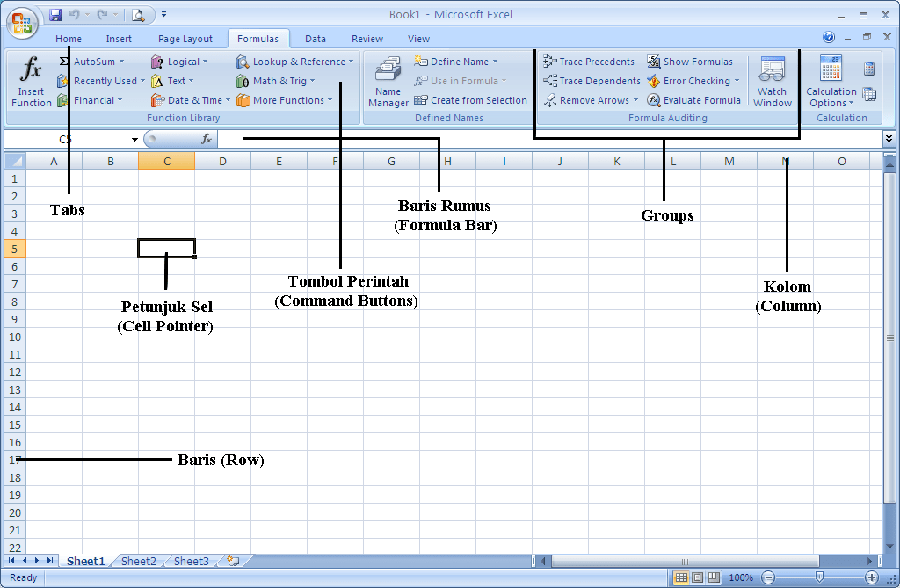Image resolution: width=900 pixels, height=588 pixels.
Task: Expand the formula bar chevron
Action: coord(889,138)
